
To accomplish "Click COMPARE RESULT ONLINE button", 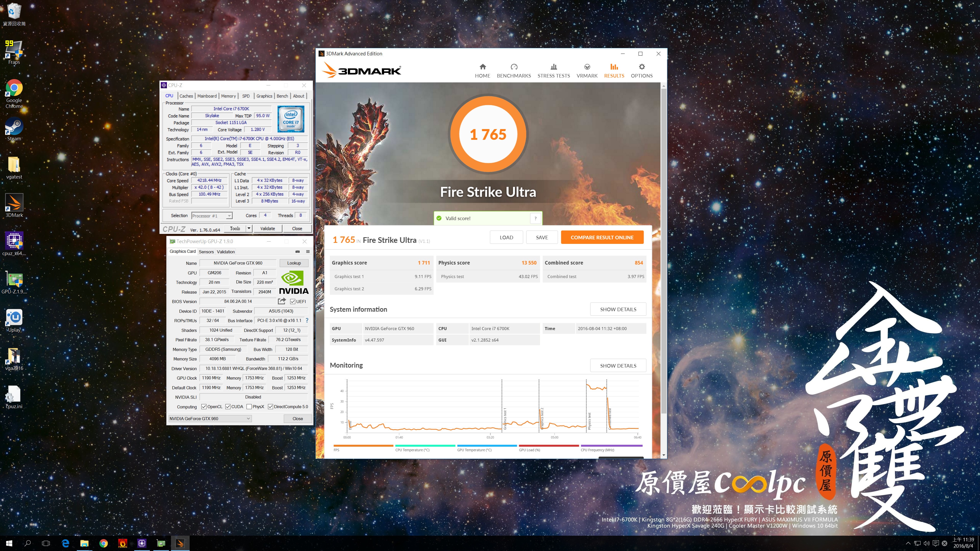I will (602, 237).
